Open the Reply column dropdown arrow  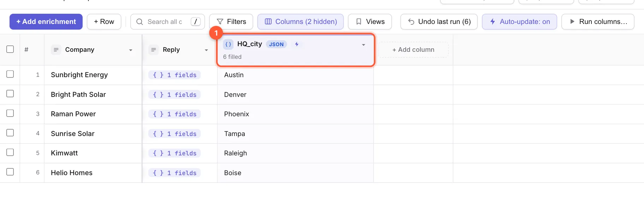click(207, 50)
